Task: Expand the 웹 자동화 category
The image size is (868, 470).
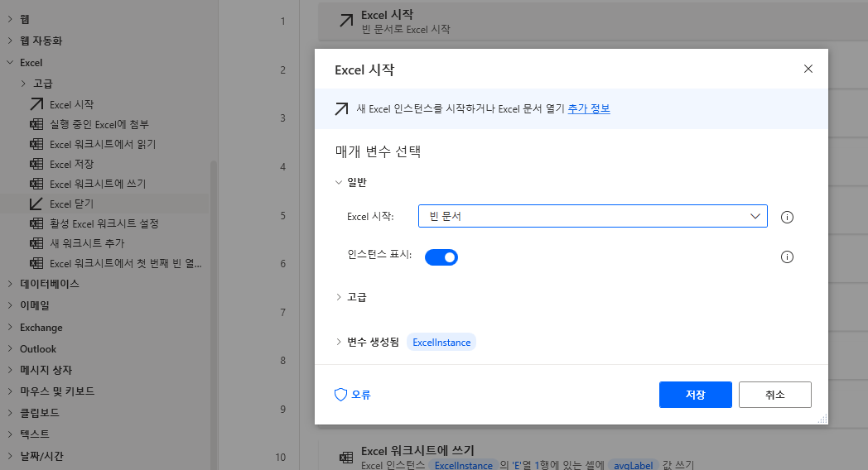Action: (x=10, y=41)
